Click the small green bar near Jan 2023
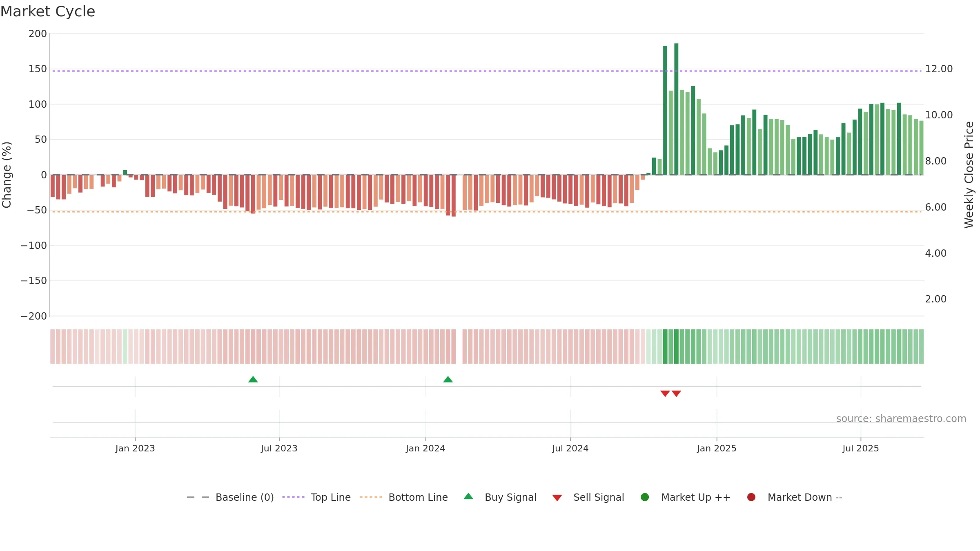This screenshot has width=980, height=551. pos(125,173)
